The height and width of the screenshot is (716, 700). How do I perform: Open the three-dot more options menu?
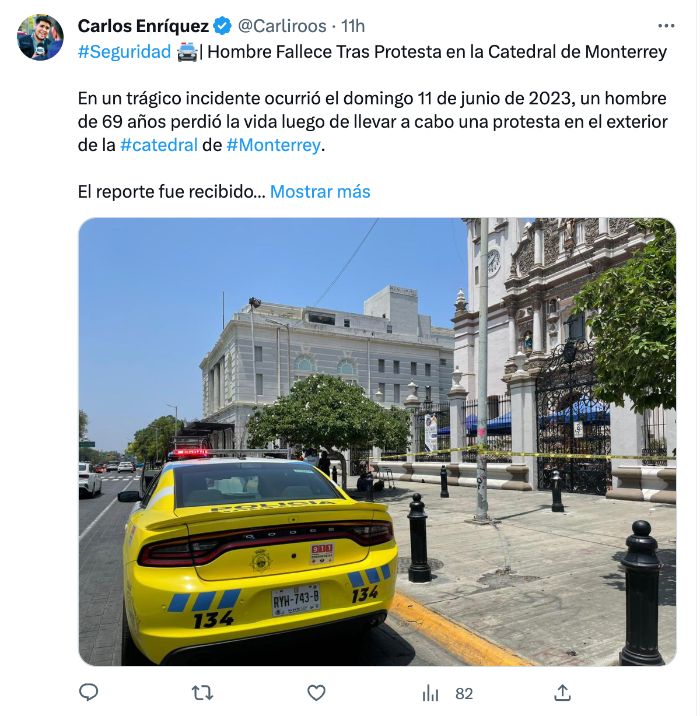point(666,26)
